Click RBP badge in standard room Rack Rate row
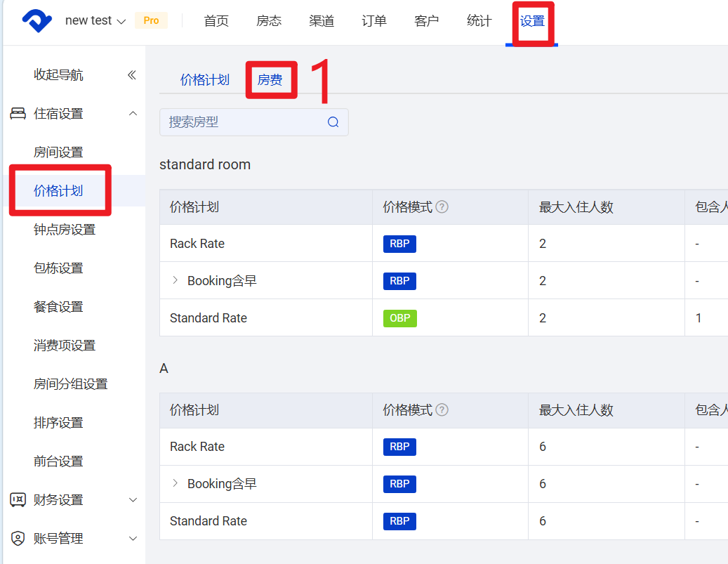The height and width of the screenshot is (564, 728). [x=399, y=244]
